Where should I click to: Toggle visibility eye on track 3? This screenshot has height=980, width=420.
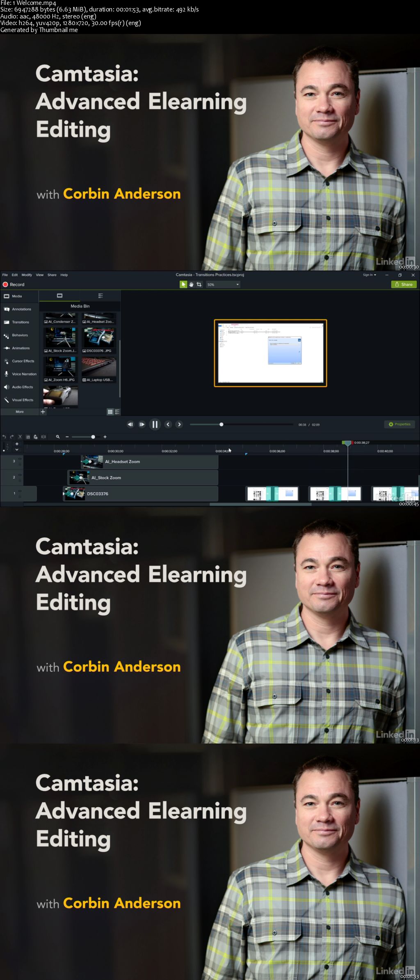20,459
